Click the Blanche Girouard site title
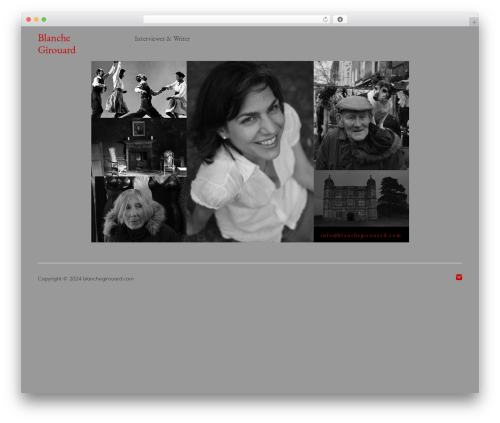500x423 pixels. (x=57, y=44)
